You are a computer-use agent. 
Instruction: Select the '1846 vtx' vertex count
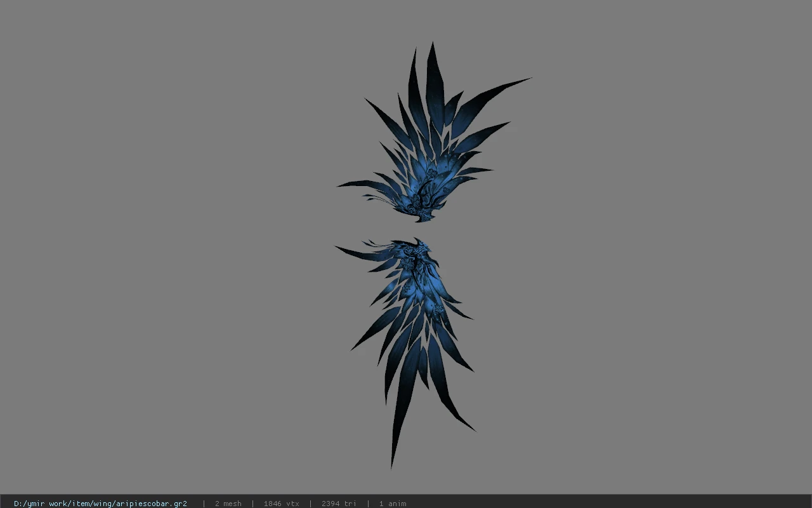(x=281, y=504)
